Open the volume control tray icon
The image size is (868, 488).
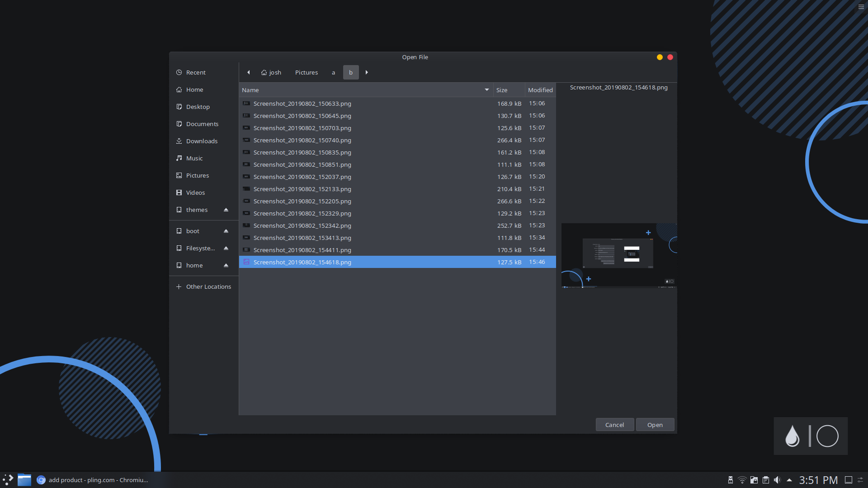click(x=777, y=480)
